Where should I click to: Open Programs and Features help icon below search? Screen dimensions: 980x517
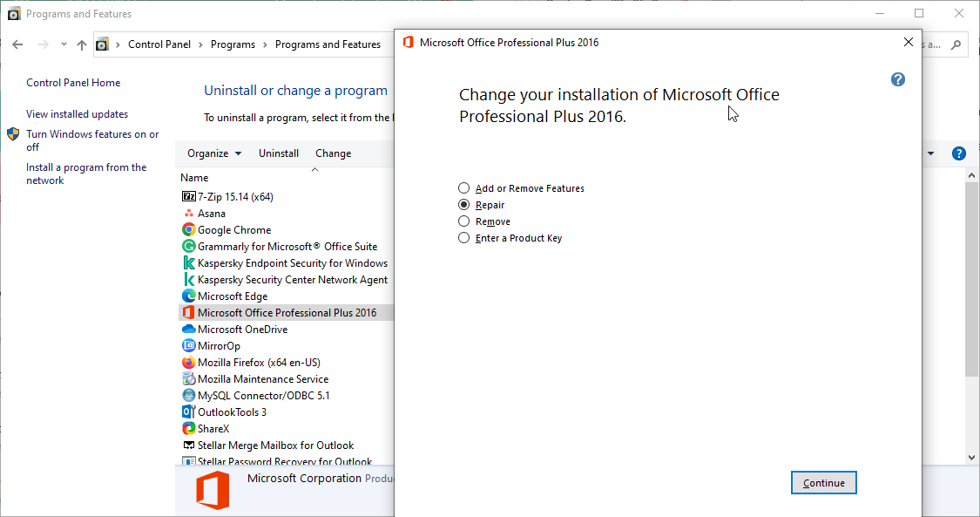[x=958, y=153]
